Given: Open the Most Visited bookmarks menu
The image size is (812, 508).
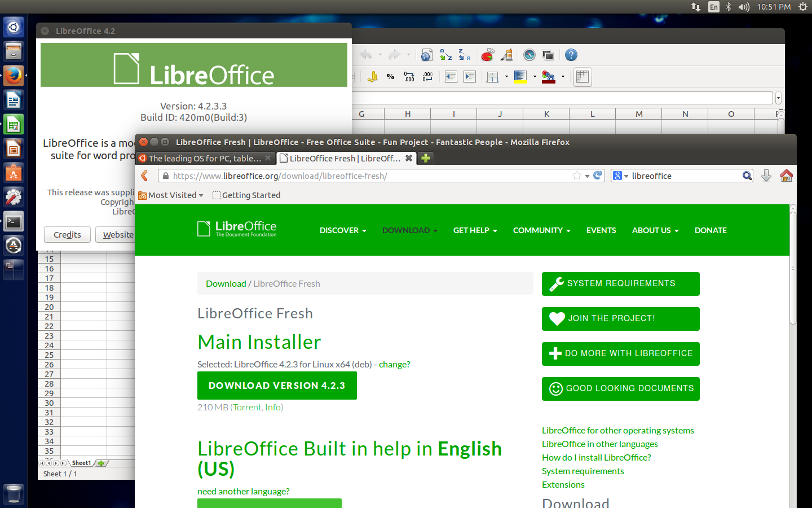Looking at the screenshot, I should click(171, 195).
